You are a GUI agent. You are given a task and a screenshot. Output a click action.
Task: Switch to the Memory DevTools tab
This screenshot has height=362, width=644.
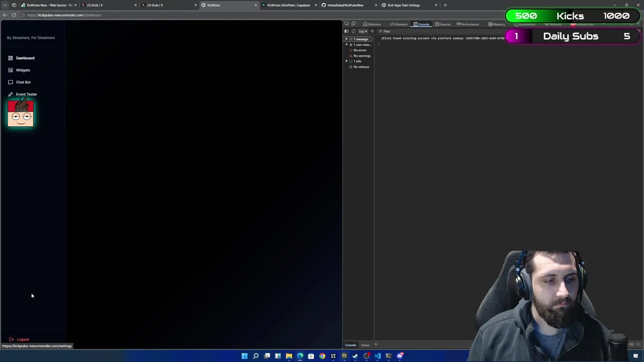click(x=496, y=24)
